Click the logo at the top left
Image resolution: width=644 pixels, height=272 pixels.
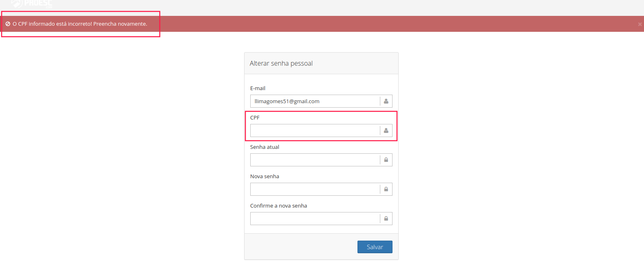pos(32,4)
